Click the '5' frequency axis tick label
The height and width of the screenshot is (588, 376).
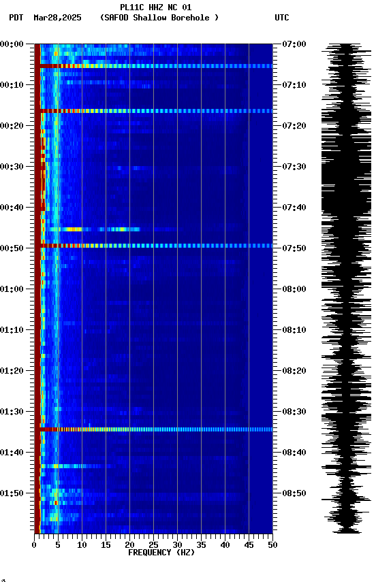click(x=58, y=546)
